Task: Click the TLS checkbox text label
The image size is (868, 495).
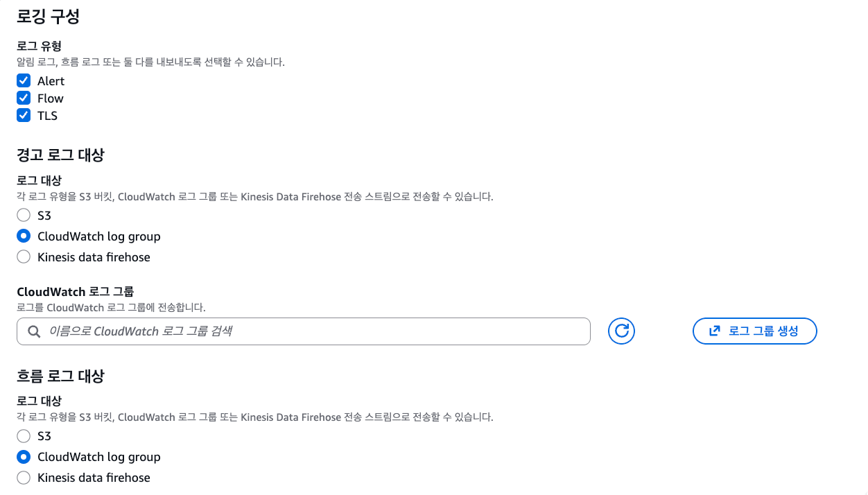Action: point(47,116)
